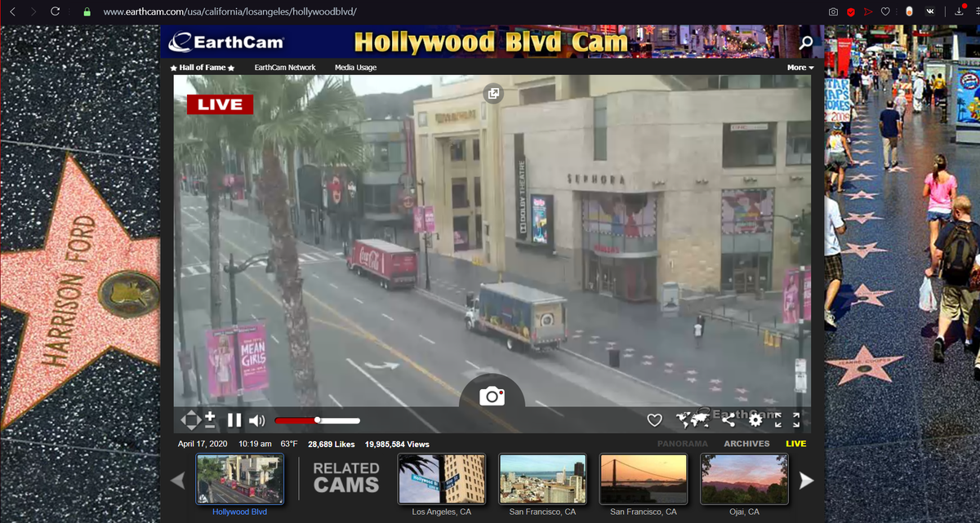980x523 pixels.
Task: Open Opera Flow send arrow
Action: (x=867, y=12)
